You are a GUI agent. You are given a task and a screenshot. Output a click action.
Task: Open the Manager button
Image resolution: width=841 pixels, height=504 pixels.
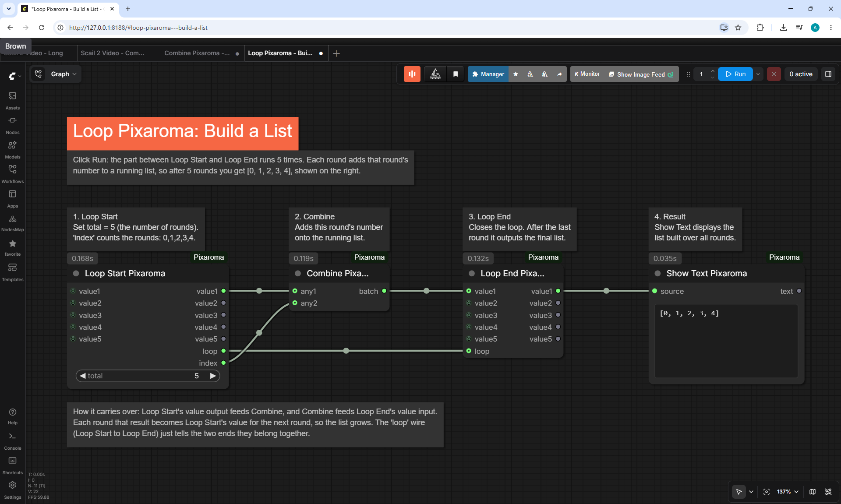[488, 74]
